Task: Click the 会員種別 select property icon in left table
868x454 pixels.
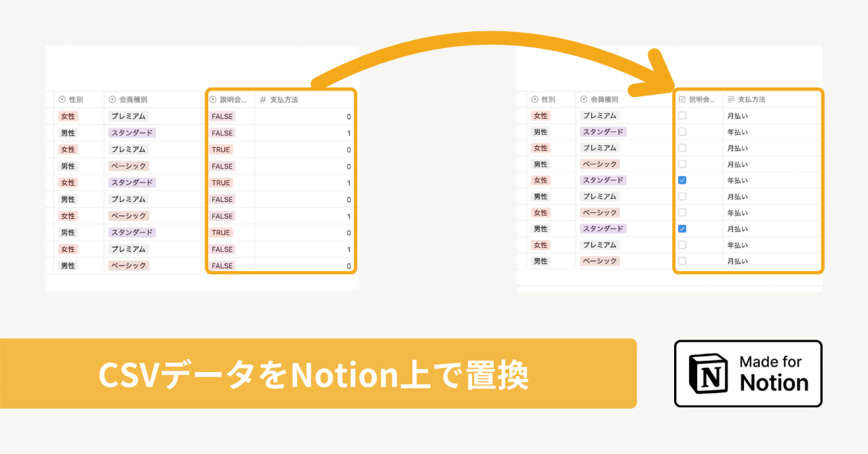Action: point(112,99)
